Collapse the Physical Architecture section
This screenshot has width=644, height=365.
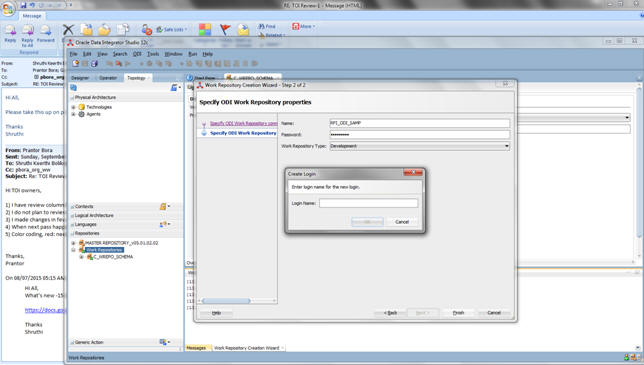(72, 98)
